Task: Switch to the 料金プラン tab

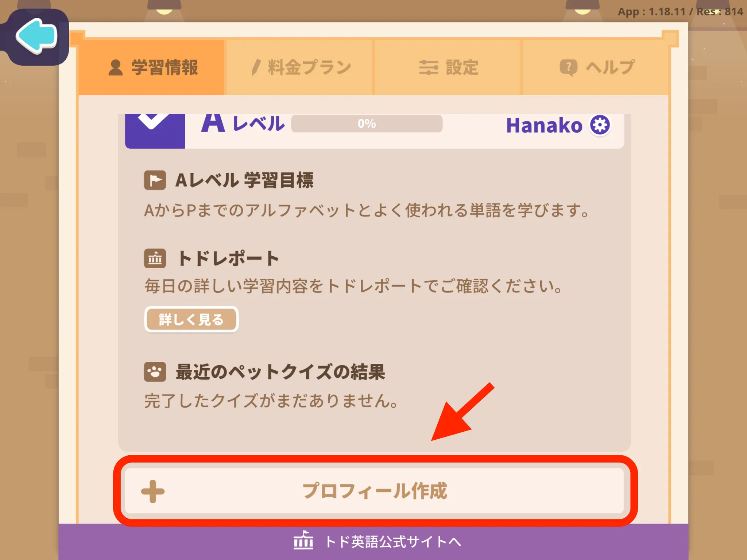Action: [x=299, y=67]
